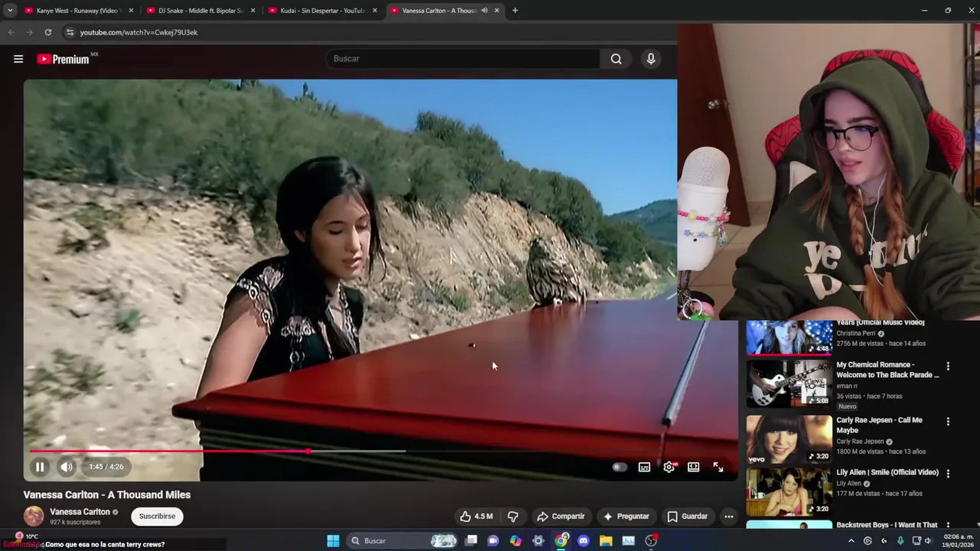Screen dimensions: 980x551
Task: Click the 1:45 / 4:26 time display
Action: pyautogui.click(x=106, y=467)
